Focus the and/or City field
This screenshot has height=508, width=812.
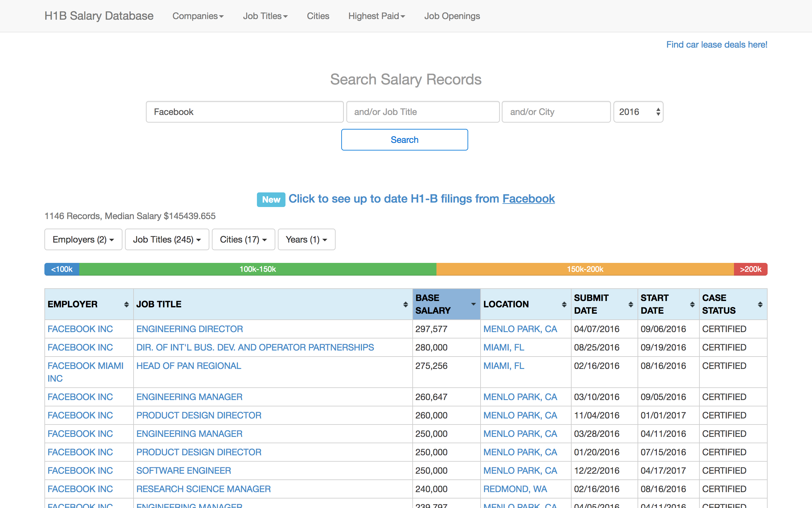coord(556,112)
